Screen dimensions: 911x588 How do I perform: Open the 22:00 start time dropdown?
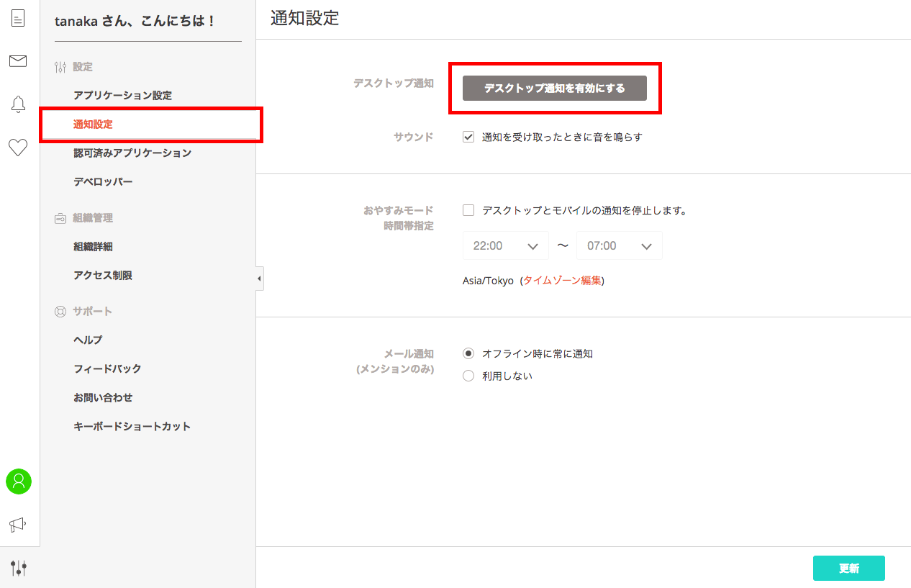click(505, 245)
